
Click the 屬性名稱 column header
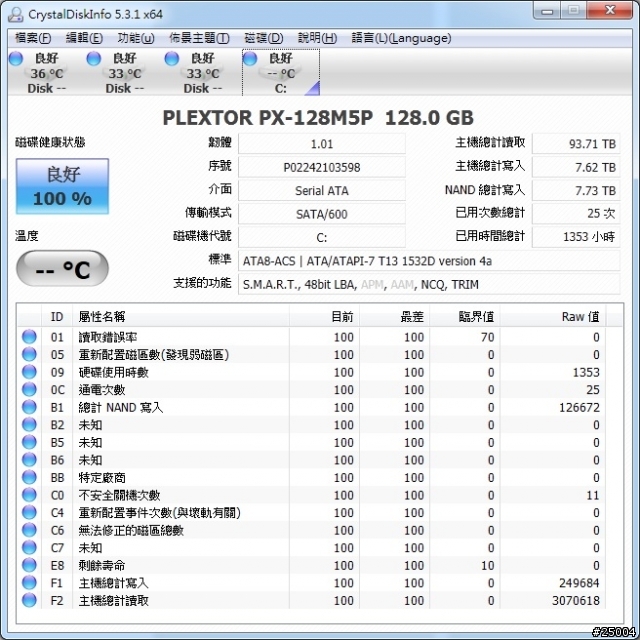point(181,316)
